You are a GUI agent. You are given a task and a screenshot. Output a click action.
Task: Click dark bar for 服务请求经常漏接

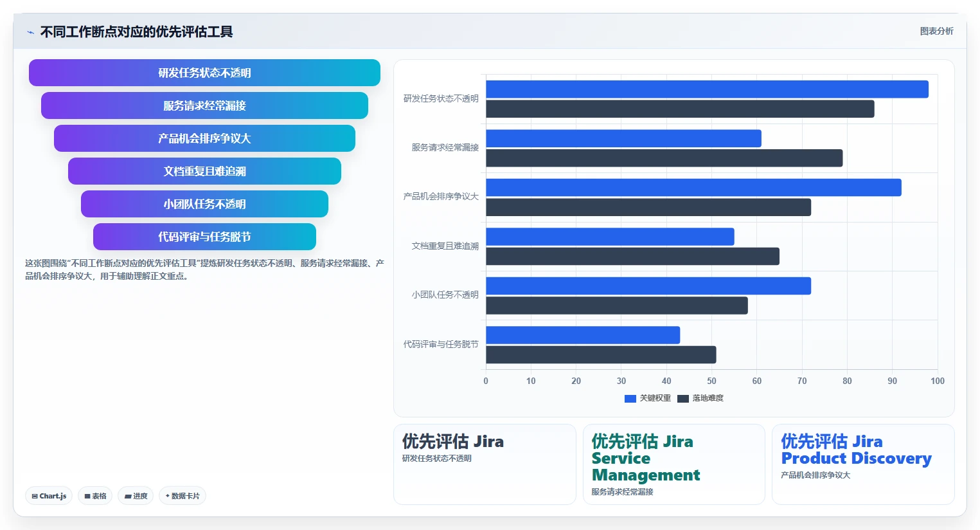pyautogui.click(x=664, y=158)
